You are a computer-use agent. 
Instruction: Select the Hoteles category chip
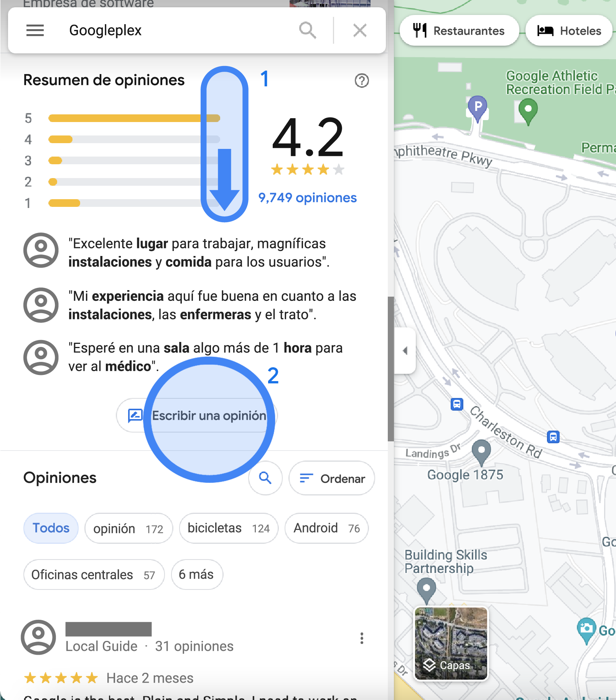pyautogui.click(x=570, y=31)
